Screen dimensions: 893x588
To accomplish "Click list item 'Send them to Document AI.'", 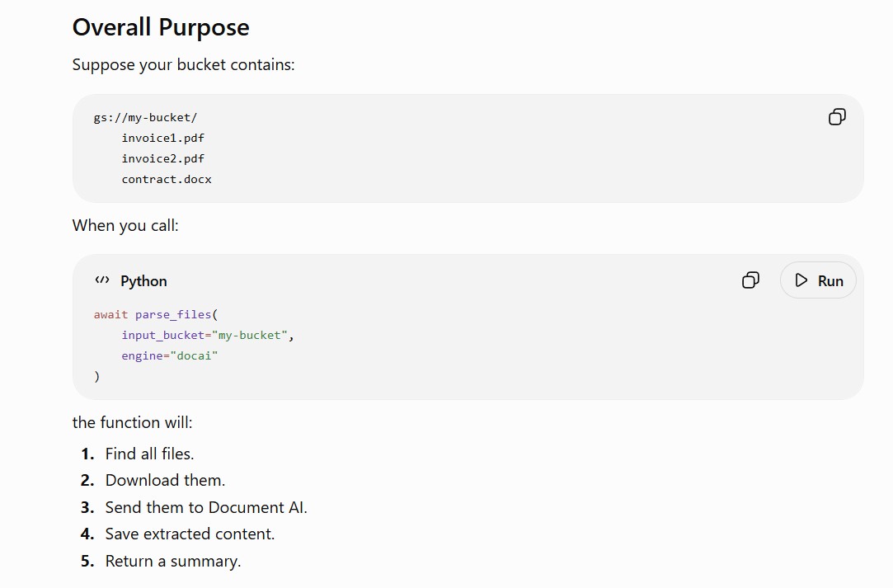I will [206, 508].
